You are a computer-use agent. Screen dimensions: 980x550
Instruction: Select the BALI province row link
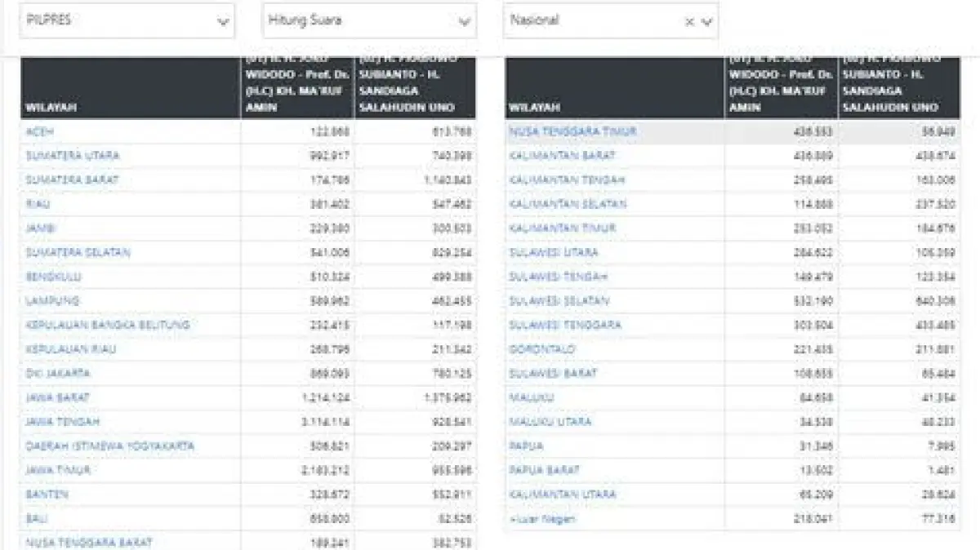36,518
